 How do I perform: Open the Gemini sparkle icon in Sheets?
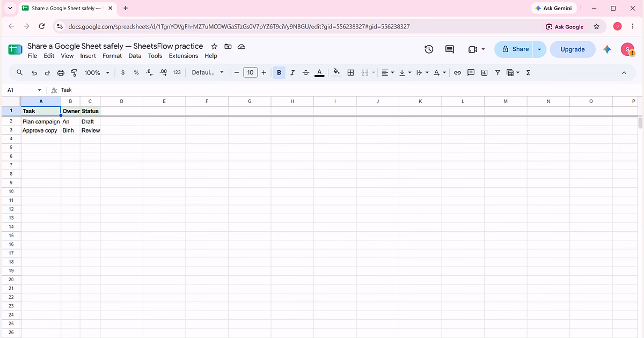point(607,49)
